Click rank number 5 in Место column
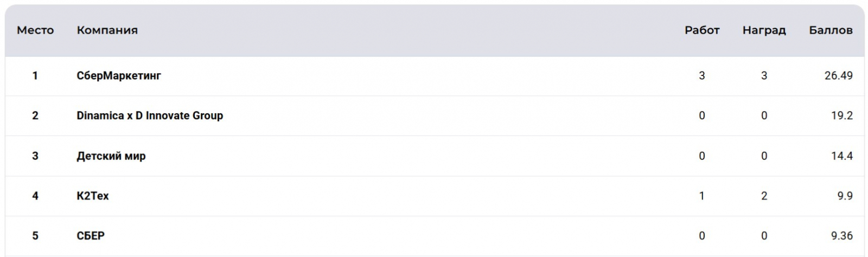868x257 pixels. (x=35, y=236)
